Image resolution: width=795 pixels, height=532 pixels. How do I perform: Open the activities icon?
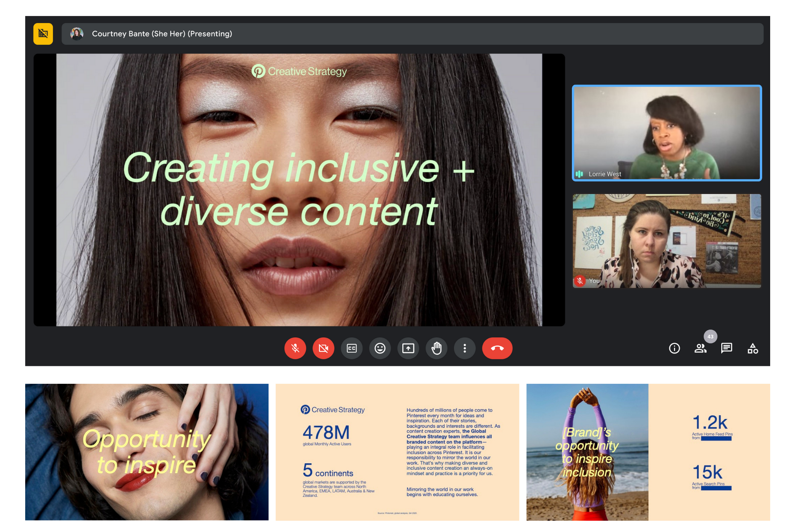753,348
